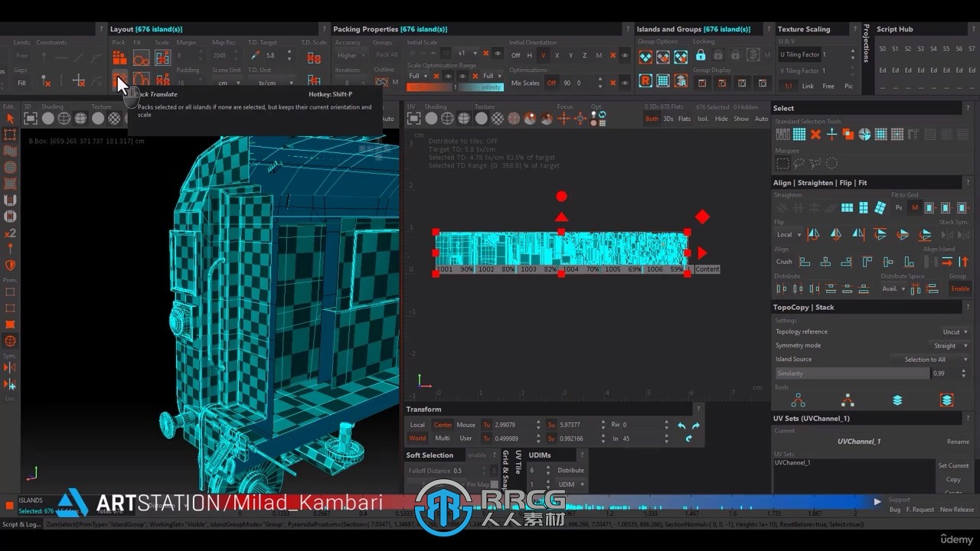980x551 pixels.
Task: Click the Transform redo arrow icon
Action: point(696,425)
